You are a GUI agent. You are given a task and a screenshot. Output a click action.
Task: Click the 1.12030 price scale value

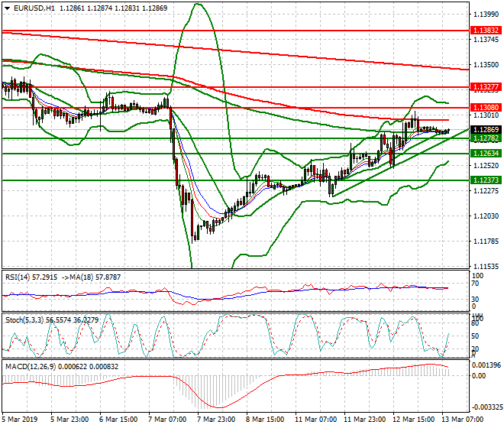click(x=486, y=216)
